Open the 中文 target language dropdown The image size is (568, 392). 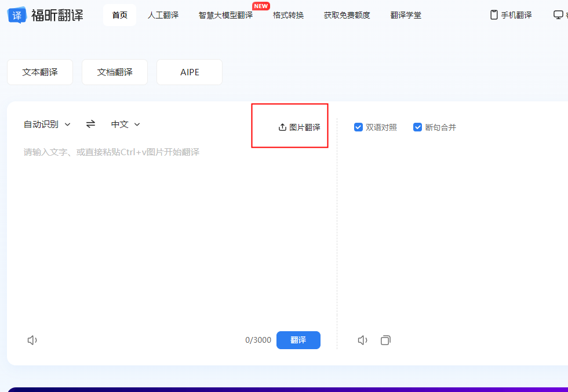point(125,124)
